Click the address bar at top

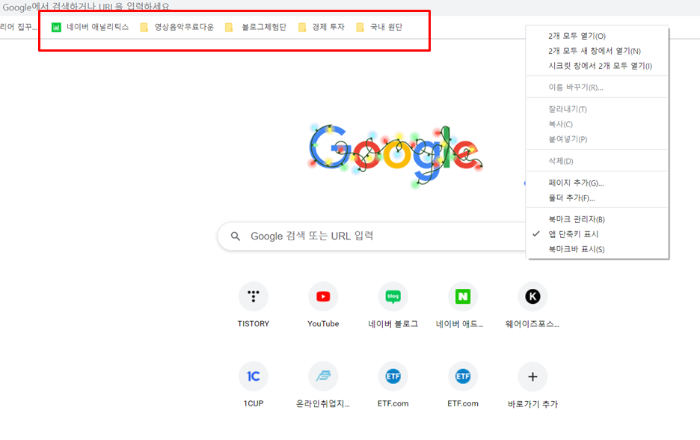coord(350,7)
